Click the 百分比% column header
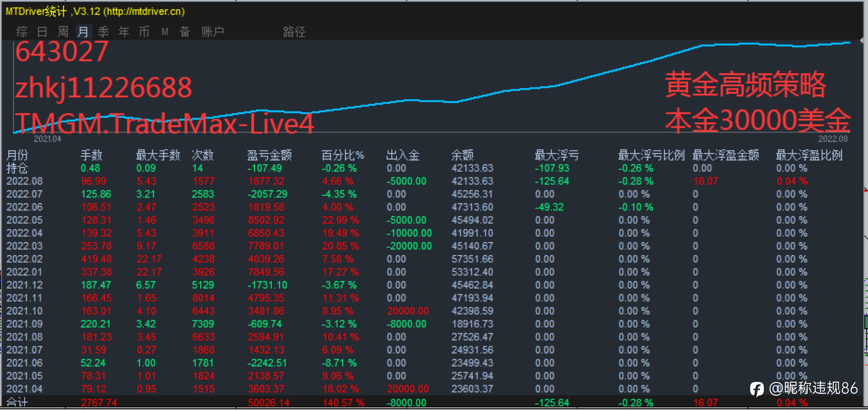868x410 pixels. click(343, 155)
